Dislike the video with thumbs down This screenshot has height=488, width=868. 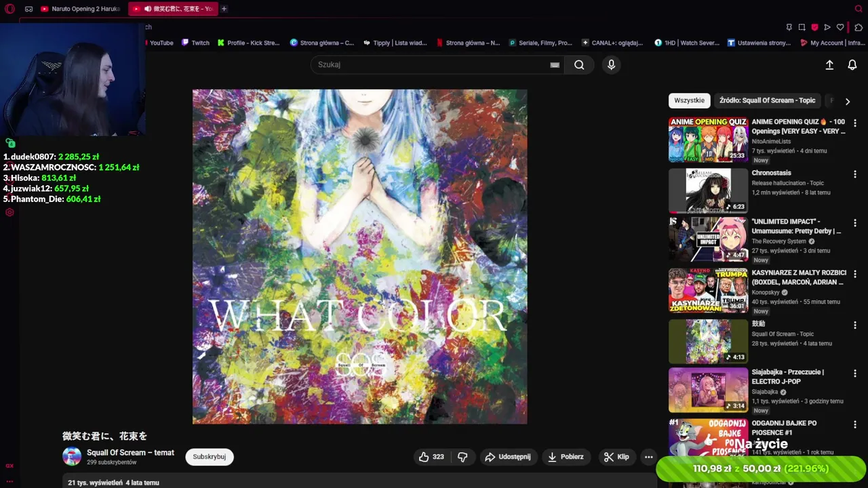pos(462,457)
